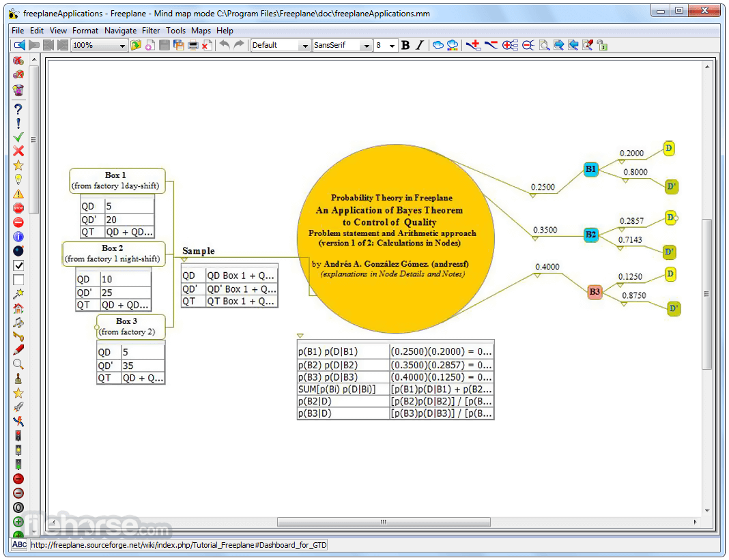Screen dimensions: 729x560
Task: Click the remove all icons trash icon
Action: [x=18, y=89]
